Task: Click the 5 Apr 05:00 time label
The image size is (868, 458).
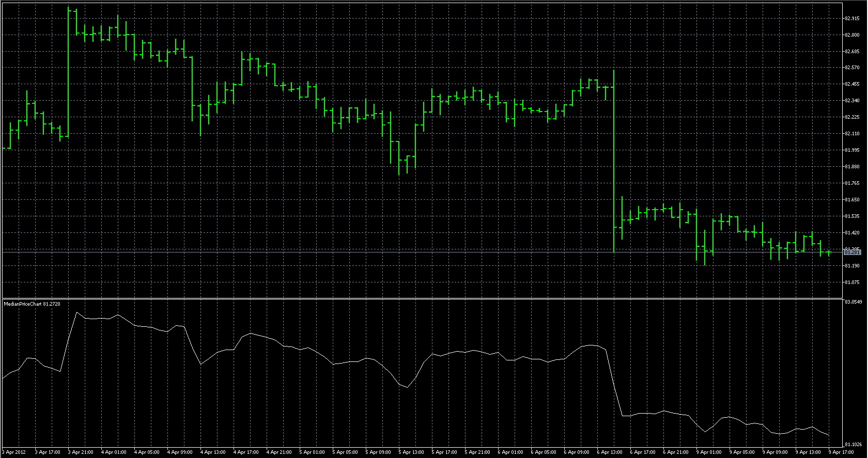Action: click(x=345, y=452)
